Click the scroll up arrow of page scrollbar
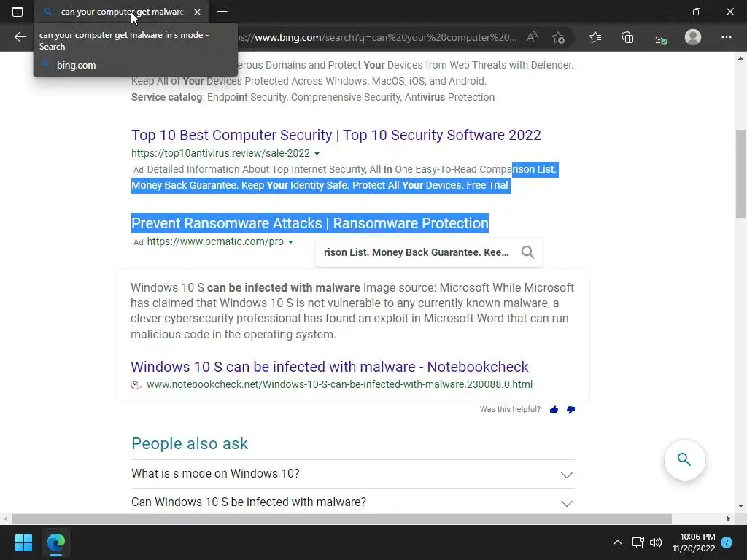The height and width of the screenshot is (560, 747). click(741, 58)
